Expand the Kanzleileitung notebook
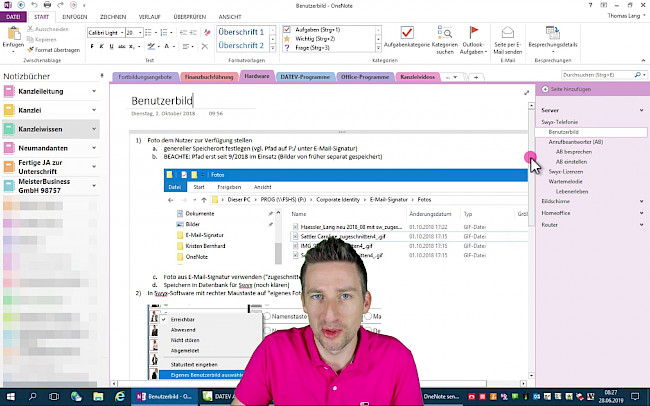This screenshot has width=650, height=406. point(92,93)
